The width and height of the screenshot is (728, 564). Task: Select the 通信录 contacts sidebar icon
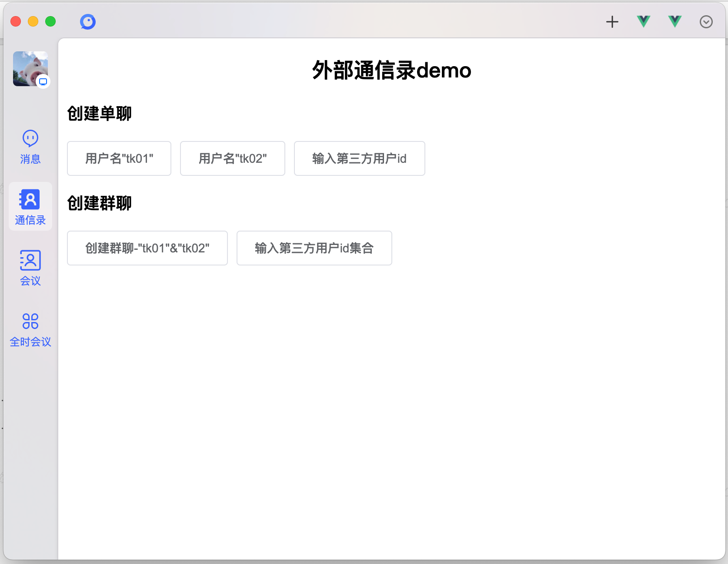pos(30,207)
